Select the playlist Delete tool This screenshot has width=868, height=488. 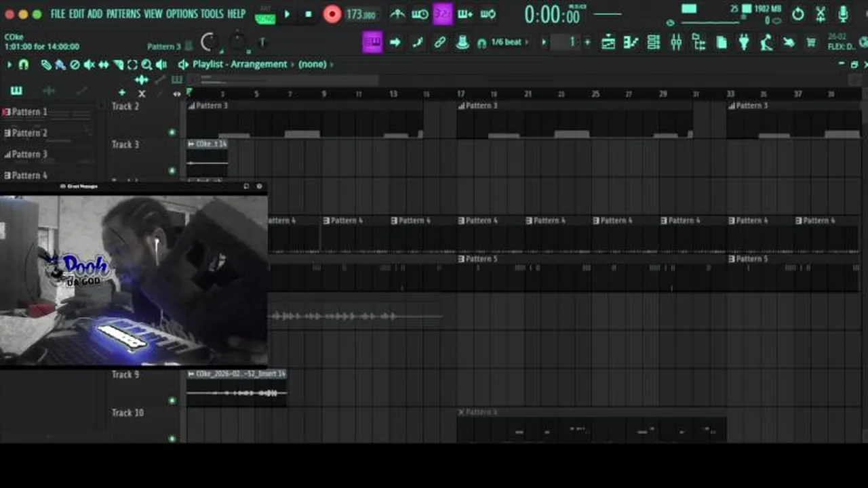coord(75,64)
